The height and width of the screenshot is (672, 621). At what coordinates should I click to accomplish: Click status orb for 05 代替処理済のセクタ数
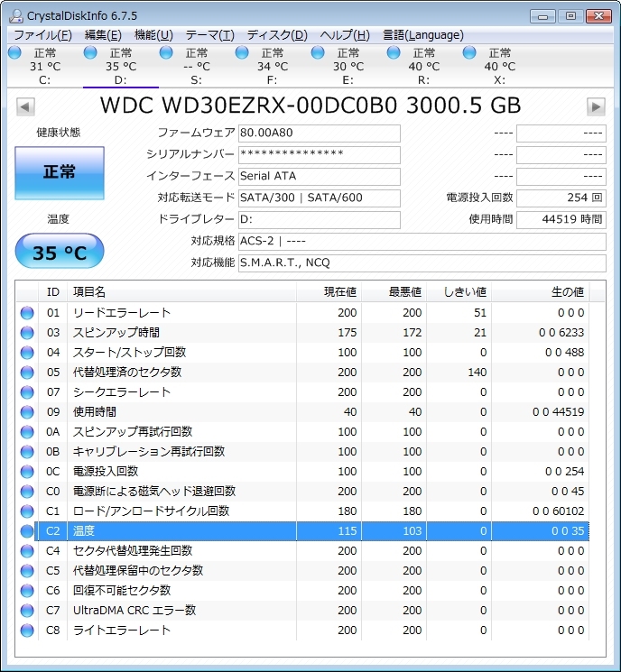click(27, 373)
